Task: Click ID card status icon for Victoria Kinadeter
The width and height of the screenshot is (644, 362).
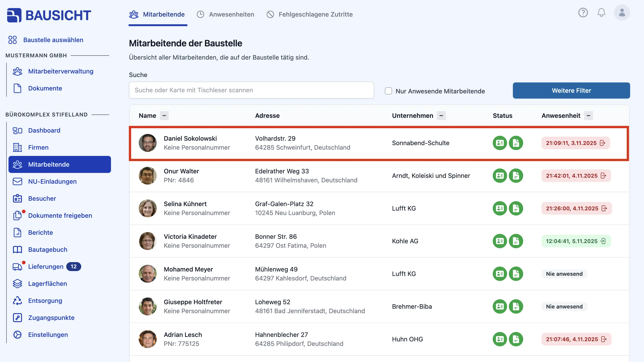Action: [x=499, y=241]
